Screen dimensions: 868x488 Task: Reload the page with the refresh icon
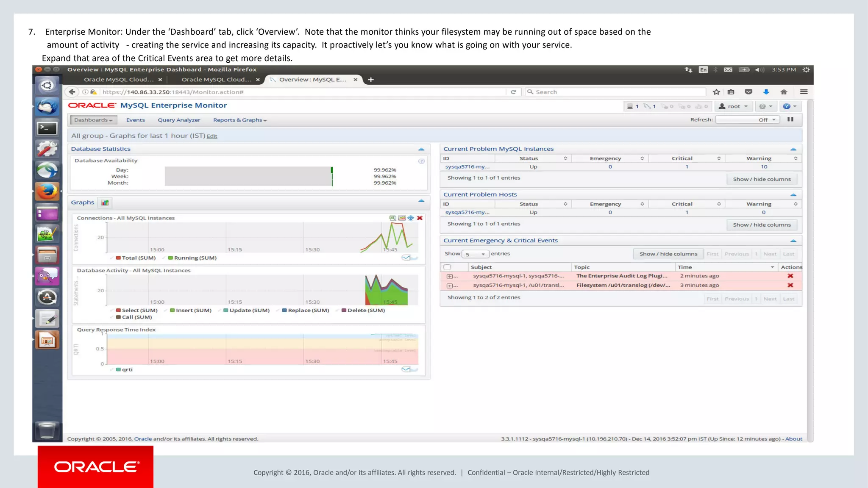pyautogui.click(x=513, y=92)
